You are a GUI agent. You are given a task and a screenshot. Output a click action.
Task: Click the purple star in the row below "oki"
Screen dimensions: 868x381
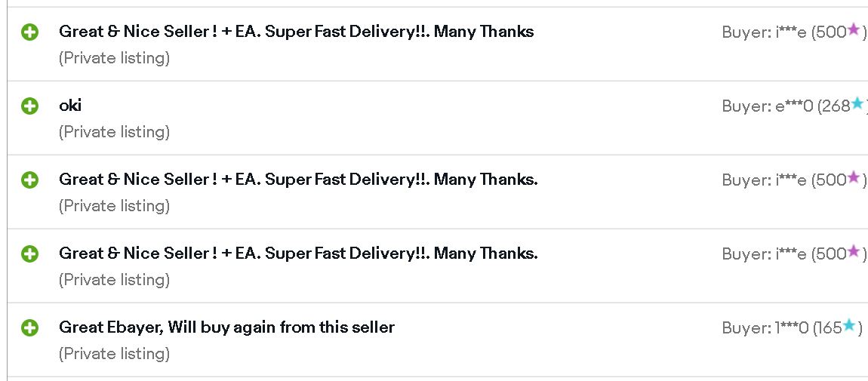click(x=854, y=177)
